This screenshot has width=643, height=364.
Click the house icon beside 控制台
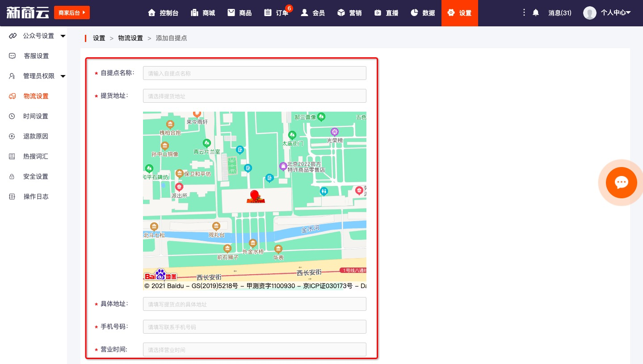coord(151,13)
